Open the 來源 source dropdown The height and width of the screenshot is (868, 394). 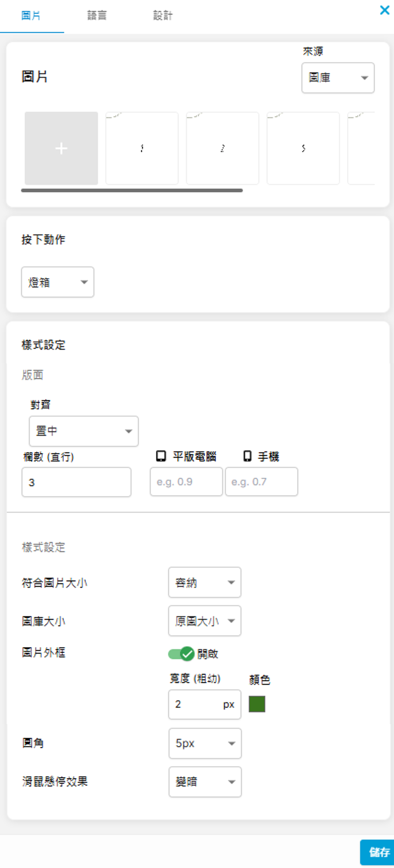click(338, 78)
